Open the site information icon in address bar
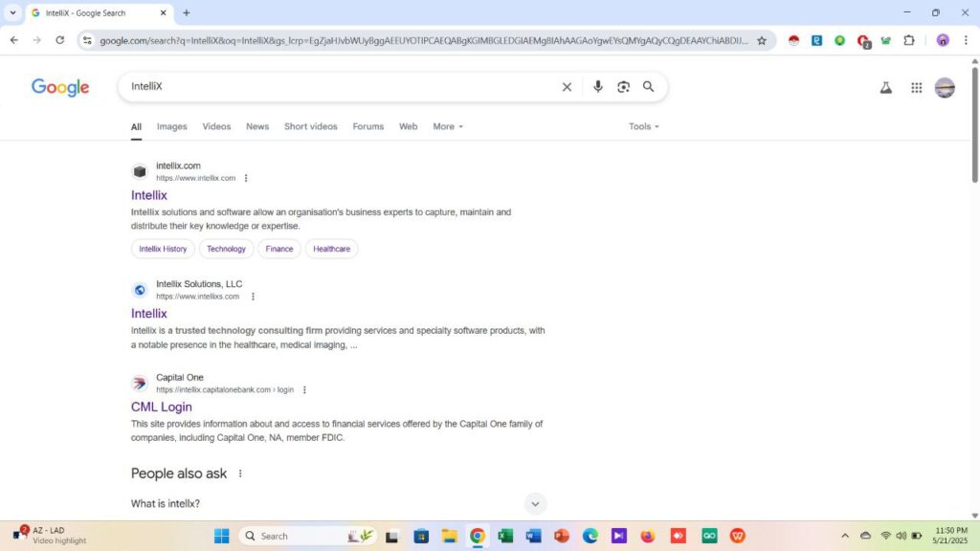This screenshot has width=980, height=551. click(87, 40)
